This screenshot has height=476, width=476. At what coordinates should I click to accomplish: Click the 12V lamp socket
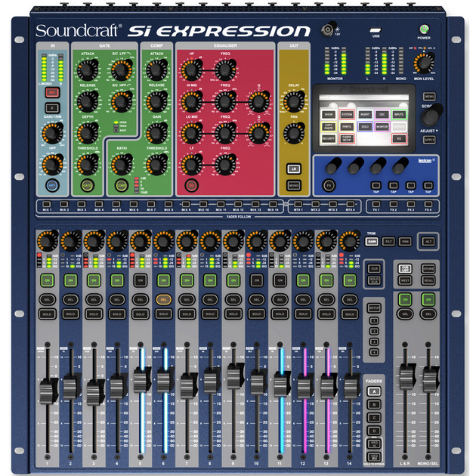pyautogui.click(x=327, y=30)
